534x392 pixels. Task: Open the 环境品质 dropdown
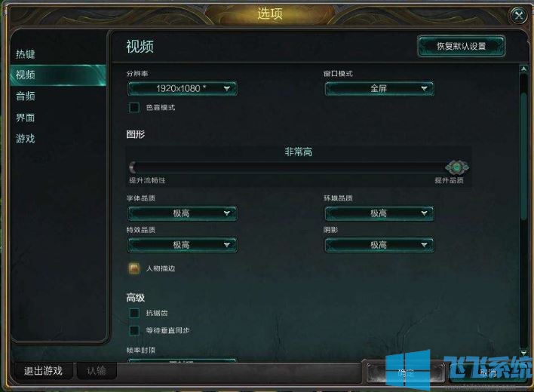379,213
